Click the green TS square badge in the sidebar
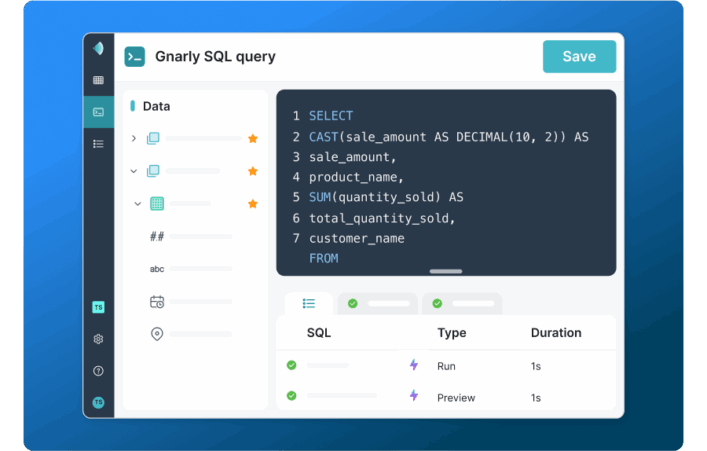 click(98, 307)
